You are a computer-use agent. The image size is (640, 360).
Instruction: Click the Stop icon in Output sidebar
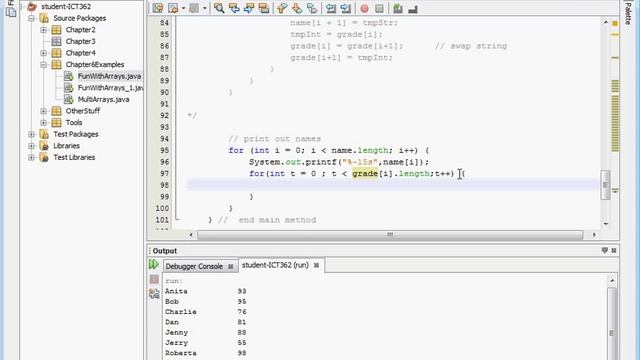[154, 279]
